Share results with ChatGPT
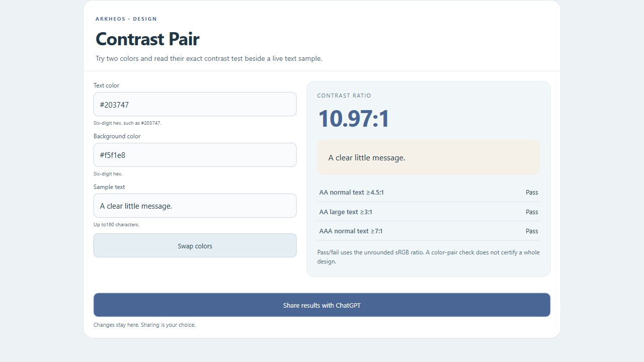This screenshot has width=644, height=362. pos(322,305)
